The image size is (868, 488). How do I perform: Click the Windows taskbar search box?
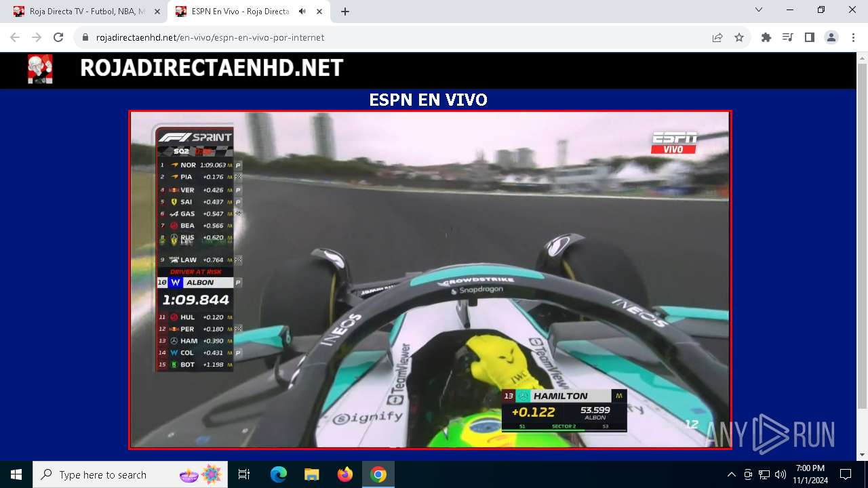tap(132, 474)
